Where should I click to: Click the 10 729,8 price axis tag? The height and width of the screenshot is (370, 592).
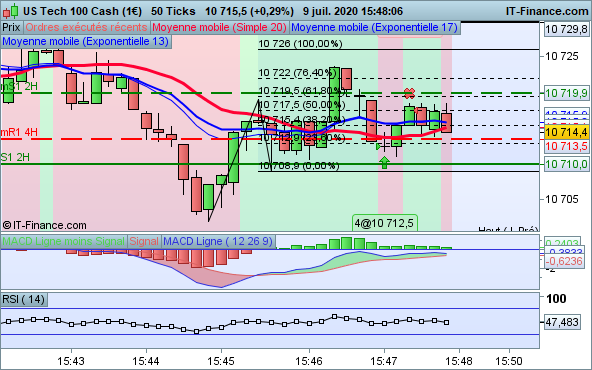567,29
